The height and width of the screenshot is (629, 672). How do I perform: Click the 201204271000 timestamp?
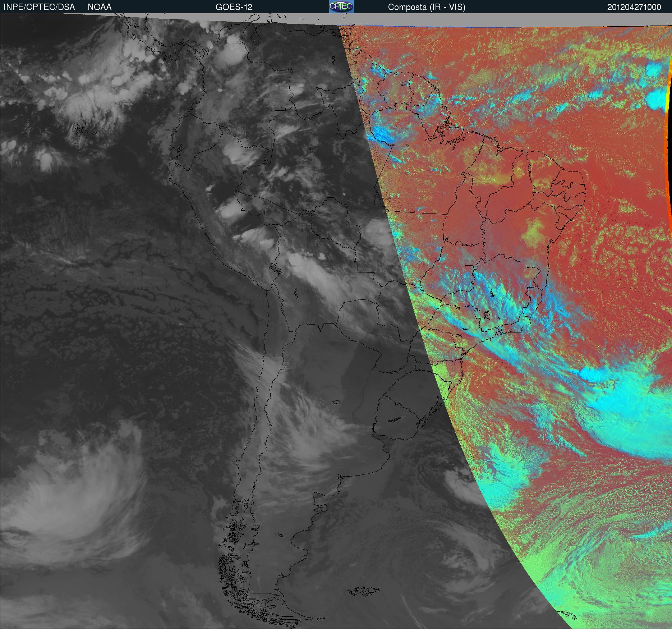click(634, 7)
